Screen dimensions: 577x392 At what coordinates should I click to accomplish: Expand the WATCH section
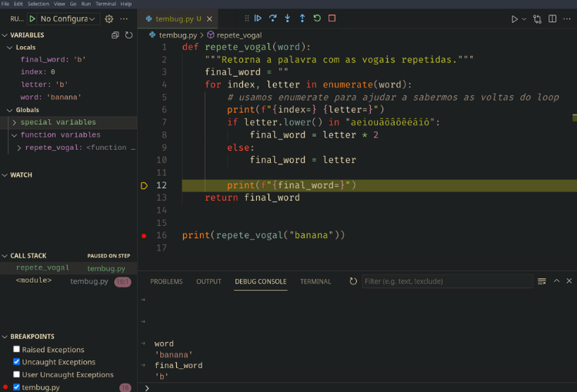click(x=22, y=175)
